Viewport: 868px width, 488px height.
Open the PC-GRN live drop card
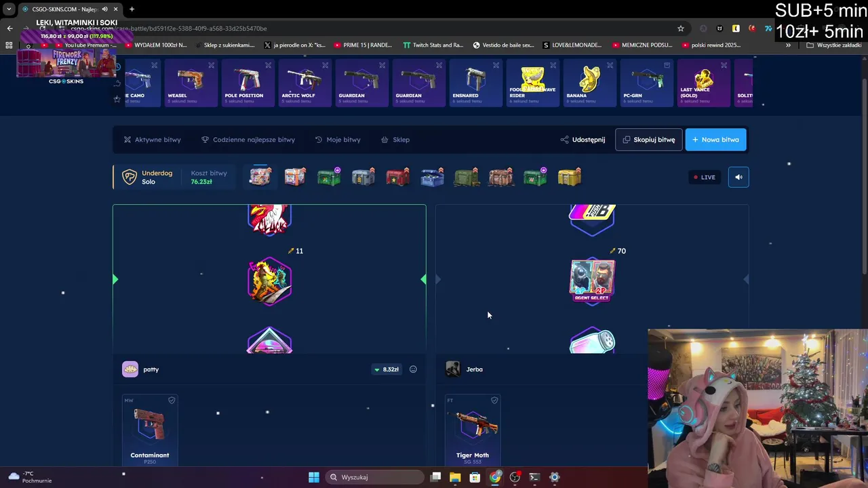646,83
